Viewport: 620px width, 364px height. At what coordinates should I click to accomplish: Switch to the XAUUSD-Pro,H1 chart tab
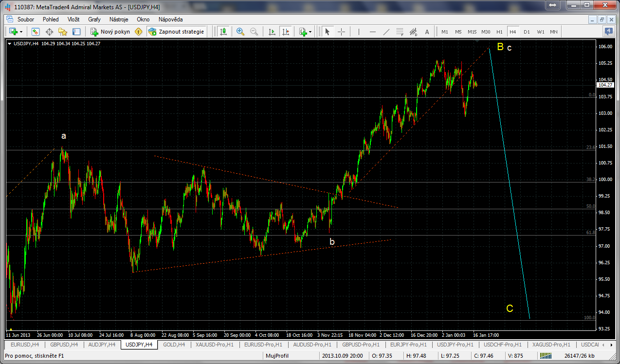214,345
